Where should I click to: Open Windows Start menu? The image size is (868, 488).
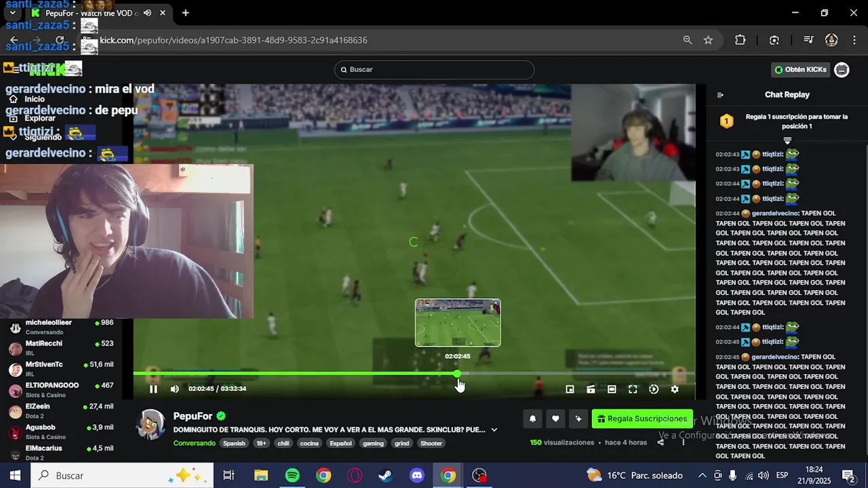click(x=15, y=475)
